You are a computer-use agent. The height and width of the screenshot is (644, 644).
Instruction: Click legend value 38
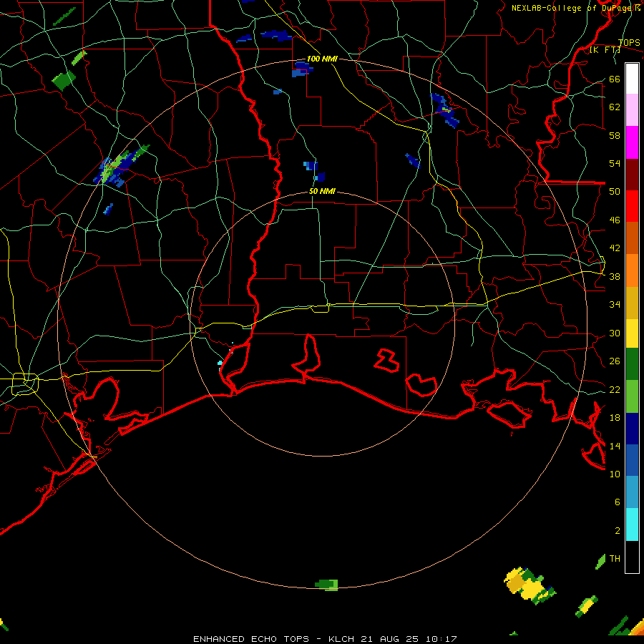point(615,276)
